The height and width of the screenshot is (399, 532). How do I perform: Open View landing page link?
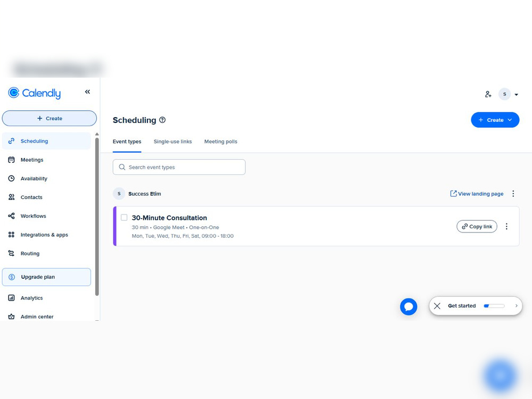pos(477,194)
